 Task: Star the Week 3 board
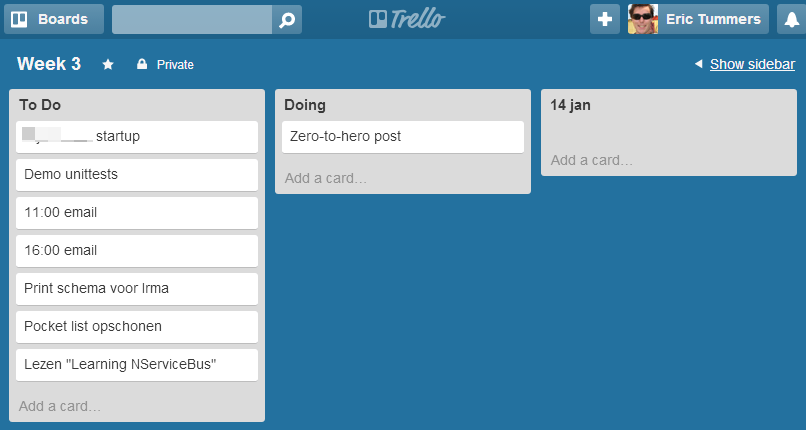point(108,64)
